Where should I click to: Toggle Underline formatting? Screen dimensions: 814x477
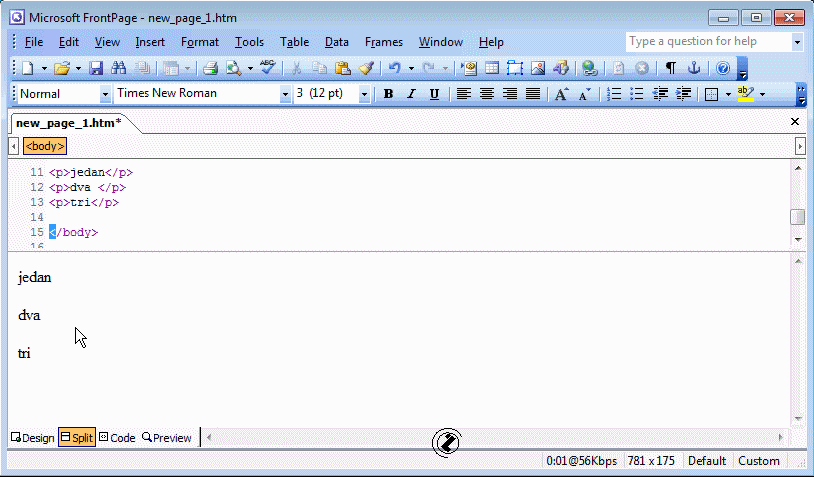433,94
